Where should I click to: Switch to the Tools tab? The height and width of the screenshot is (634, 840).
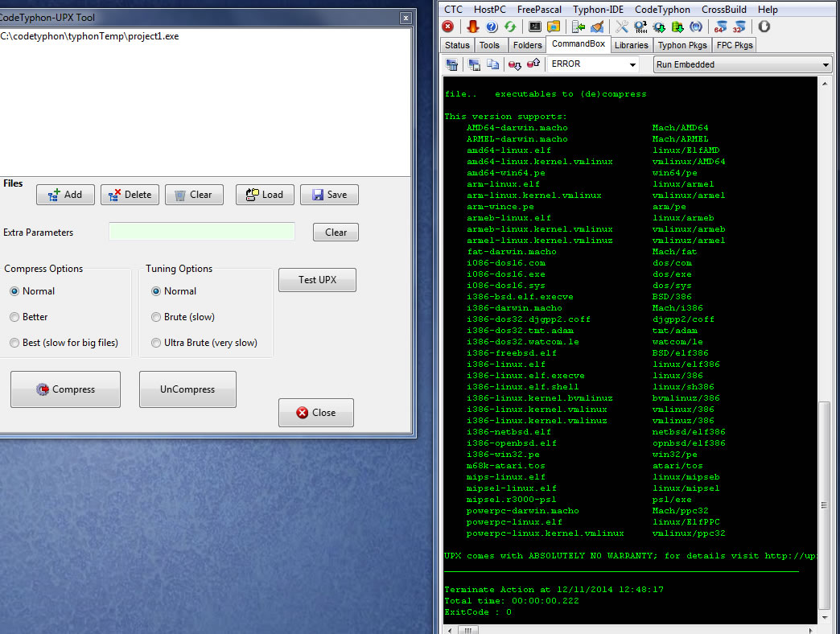[489, 45]
